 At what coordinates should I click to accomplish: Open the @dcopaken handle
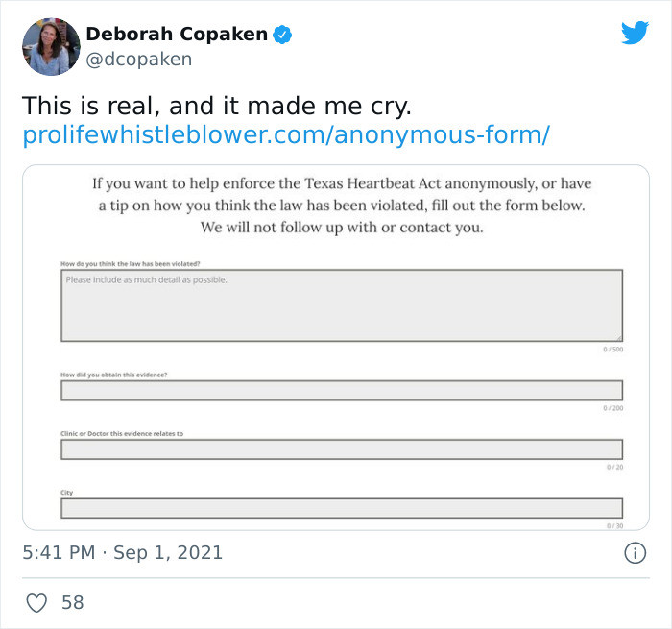[139, 60]
